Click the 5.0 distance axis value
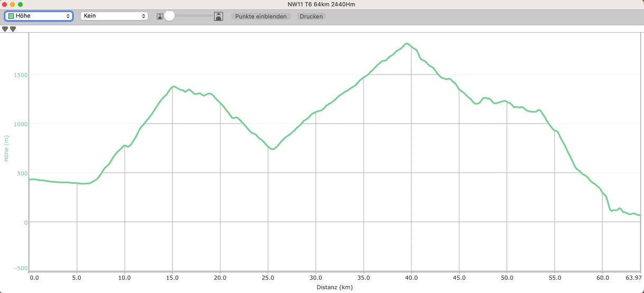Viewport: 644px width, 293px height. 77,278
